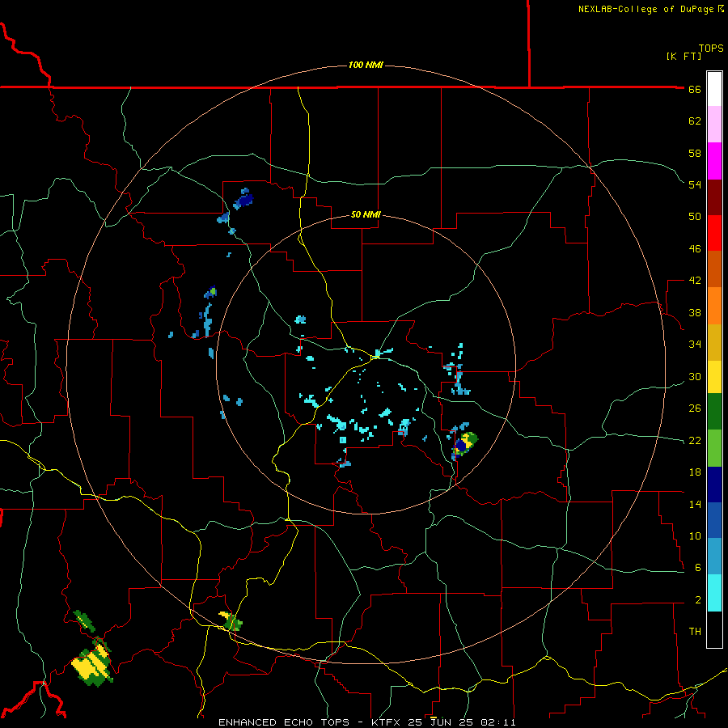Viewport: 728px width, 728px height.
Task: Click the 50 NMI range ring label
Action: [x=366, y=214]
